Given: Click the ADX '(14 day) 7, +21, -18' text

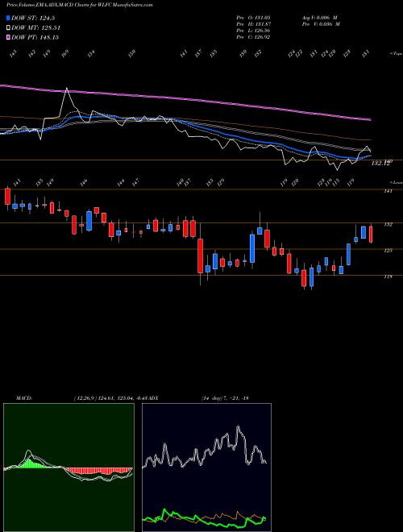Looking at the screenshot, I should tap(225, 398).
